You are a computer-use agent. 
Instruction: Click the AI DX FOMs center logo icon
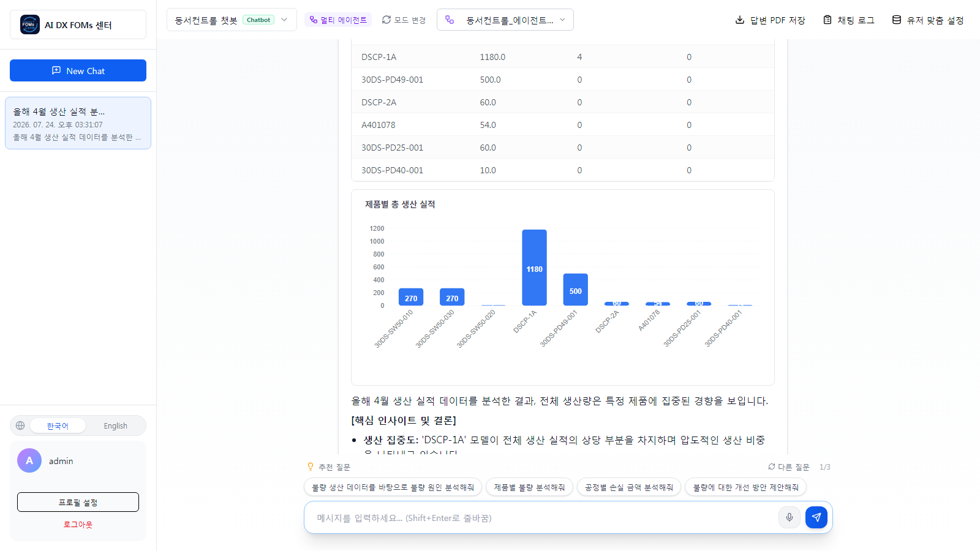tap(29, 24)
